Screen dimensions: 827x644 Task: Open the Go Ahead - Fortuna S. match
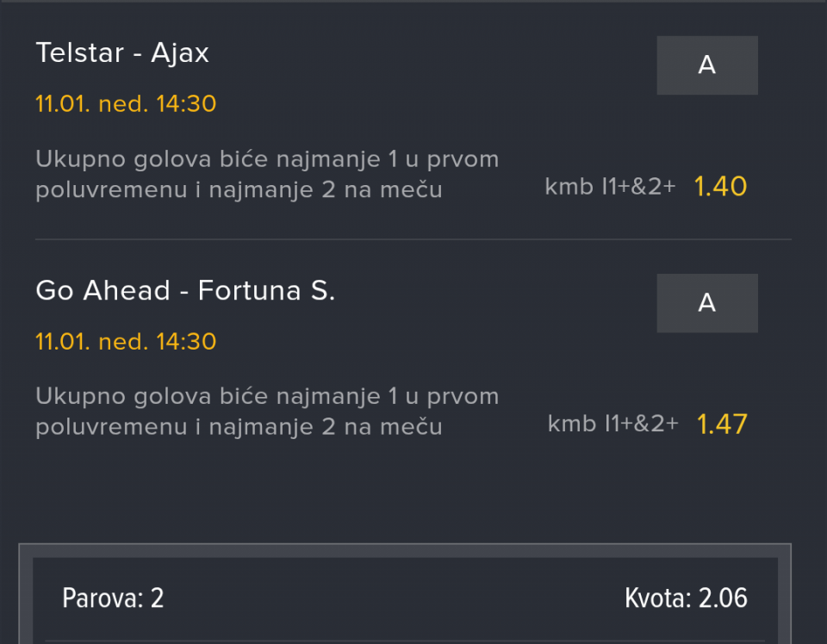point(185,291)
